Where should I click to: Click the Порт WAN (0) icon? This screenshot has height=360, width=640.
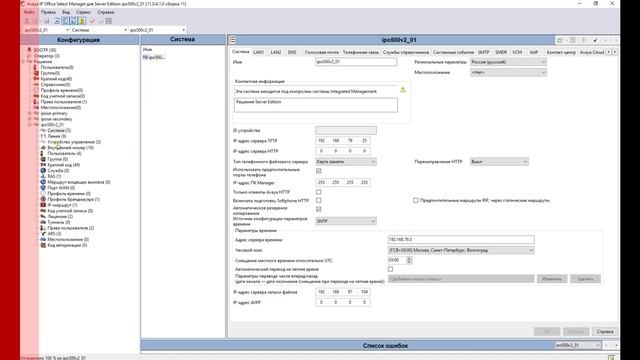(43, 187)
